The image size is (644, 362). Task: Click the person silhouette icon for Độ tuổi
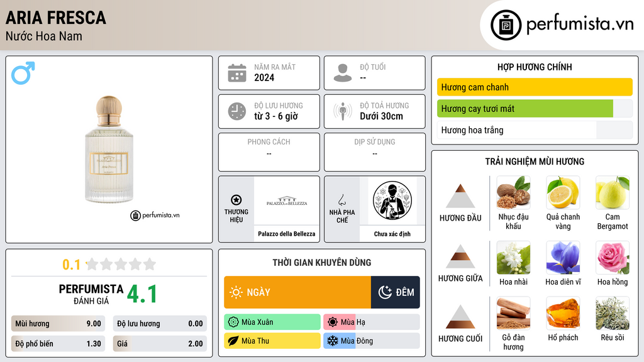(x=343, y=73)
